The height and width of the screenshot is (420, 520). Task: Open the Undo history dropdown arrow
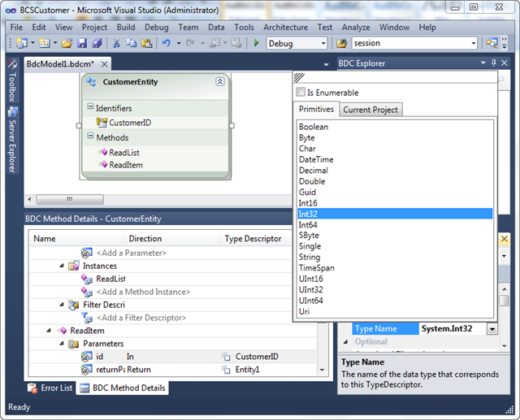[179, 43]
